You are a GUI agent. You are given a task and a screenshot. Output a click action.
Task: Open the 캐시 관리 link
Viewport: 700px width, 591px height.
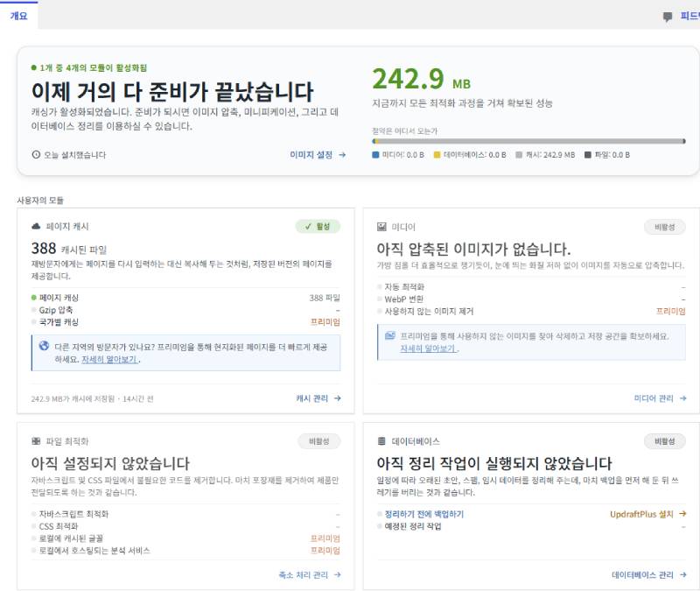pyautogui.click(x=312, y=398)
